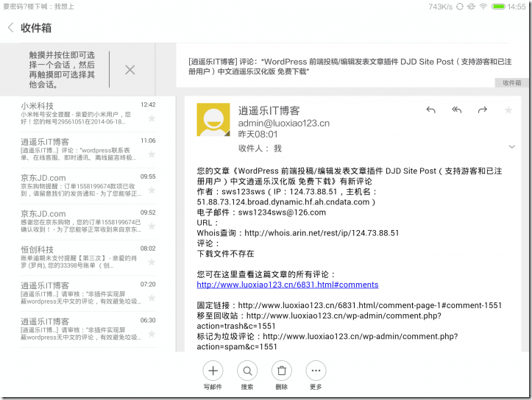This screenshot has height=400, width=532.
Task: Reply all to the open email
Action: click(x=457, y=110)
